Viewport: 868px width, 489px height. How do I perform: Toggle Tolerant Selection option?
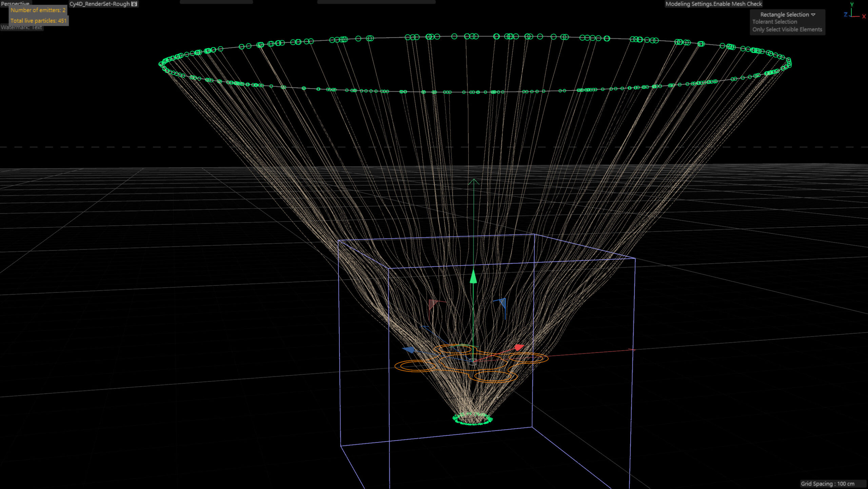774,22
